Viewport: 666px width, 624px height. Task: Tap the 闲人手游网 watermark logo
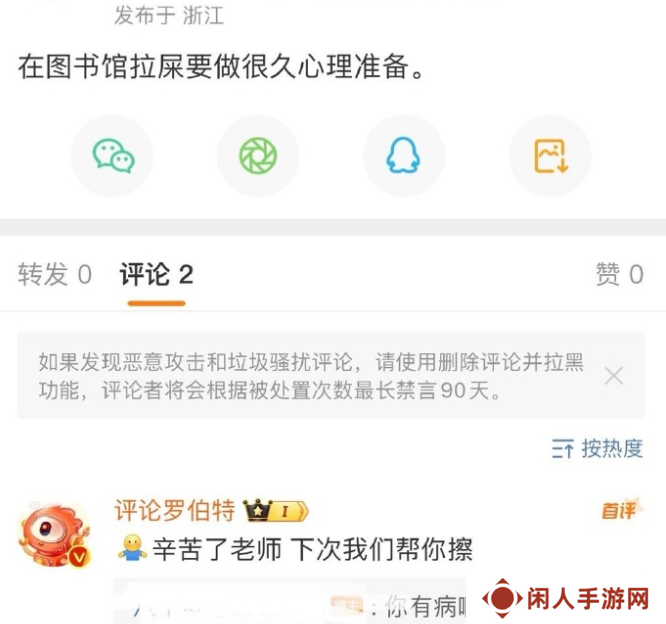(x=566, y=599)
